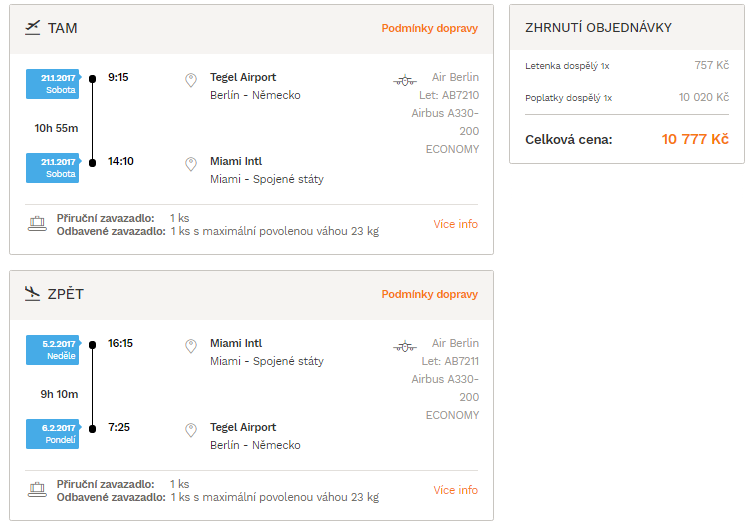Click the location pin next to return Tegel Airport
Viewport: 751px width, 523px height.
[x=191, y=430]
